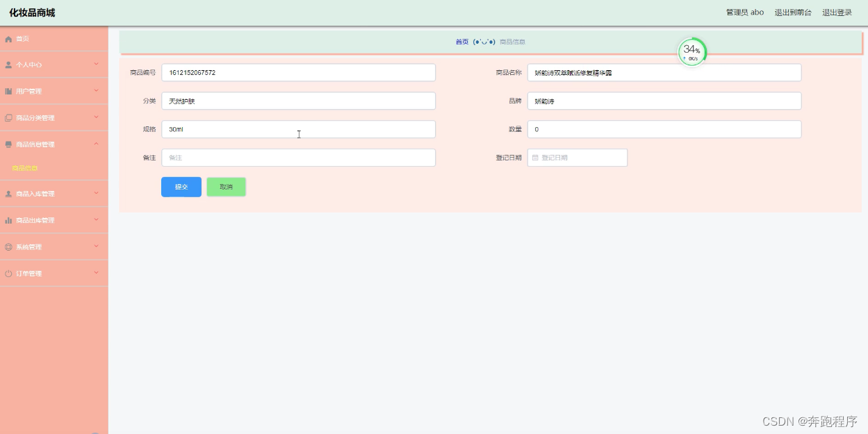Open the 订单管理 menu label
This screenshot has height=434, width=868.
(29, 274)
